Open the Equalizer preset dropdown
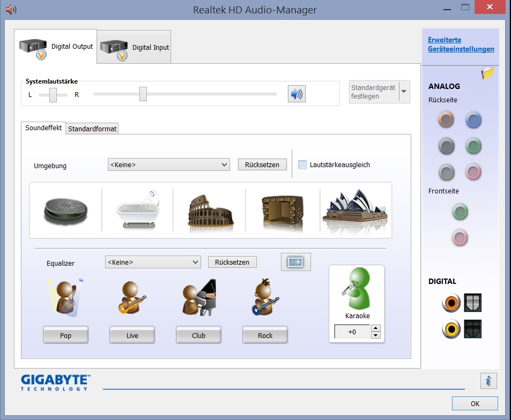Viewport: 511px width, 420px height. click(152, 262)
